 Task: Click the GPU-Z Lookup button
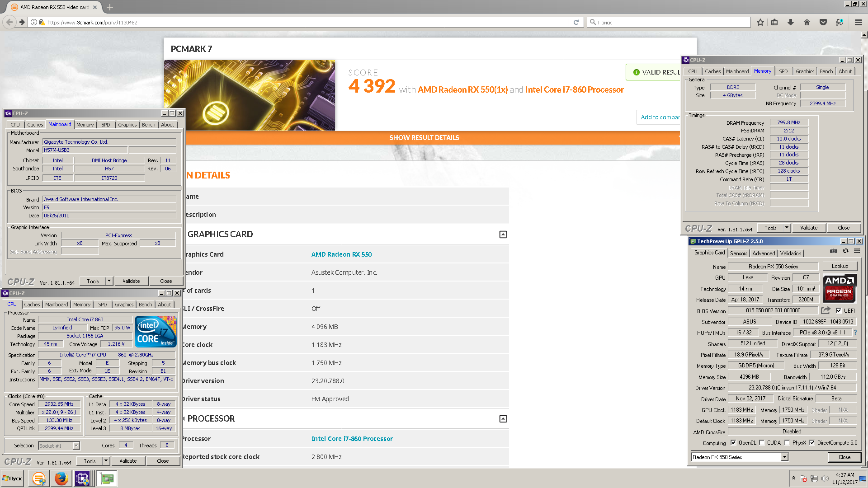click(840, 266)
